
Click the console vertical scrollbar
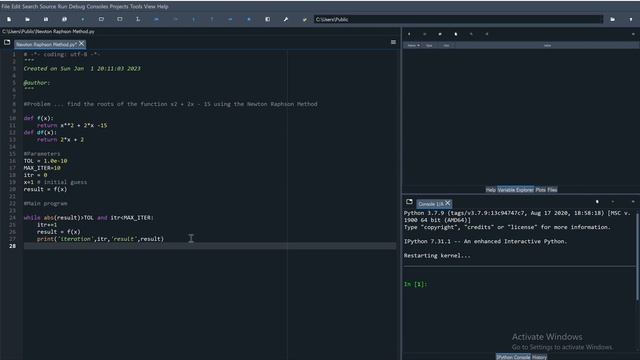[637, 257]
